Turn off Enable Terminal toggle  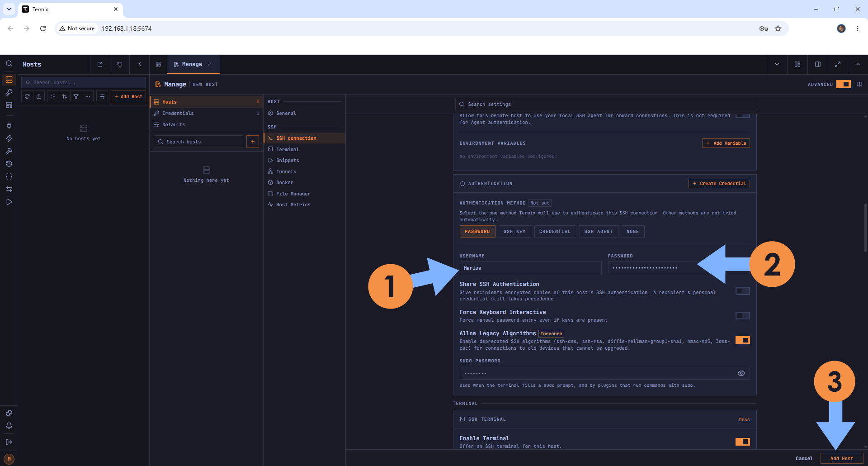point(742,442)
